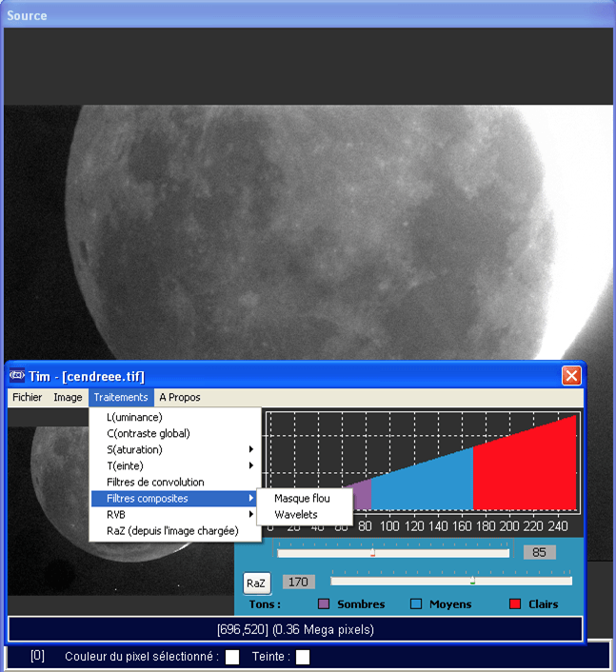Click the Couleur du pixel sélectionné swatch
The width and height of the screenshot is (616, 672).
[232, 657]
